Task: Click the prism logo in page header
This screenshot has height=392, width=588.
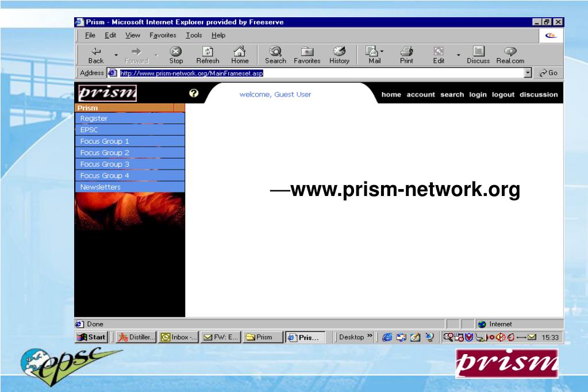Action: 107,93
